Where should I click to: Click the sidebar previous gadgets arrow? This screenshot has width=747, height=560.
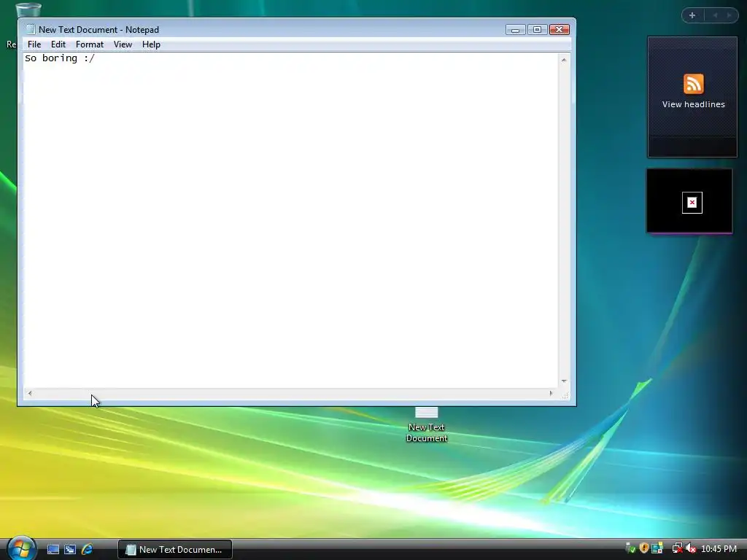[x=715, y=15]
